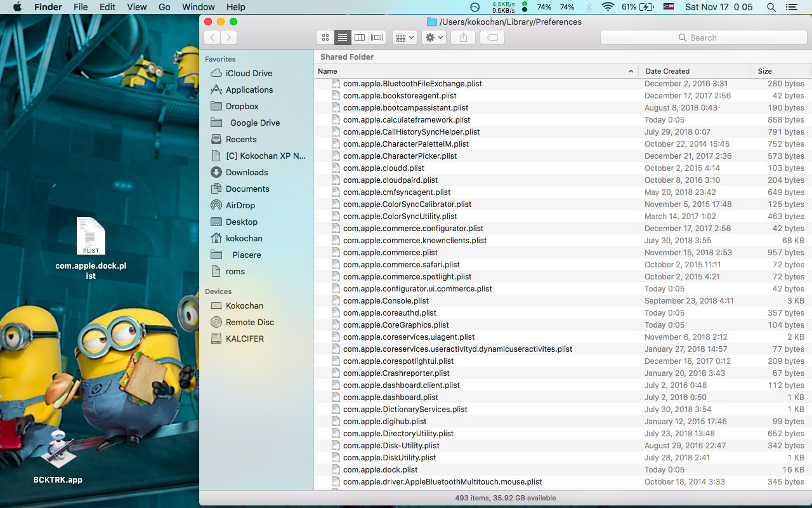Sort by the Date Created column
This screenshot has height=508, width=812.
pyautogui.click(x=667, y=71)
